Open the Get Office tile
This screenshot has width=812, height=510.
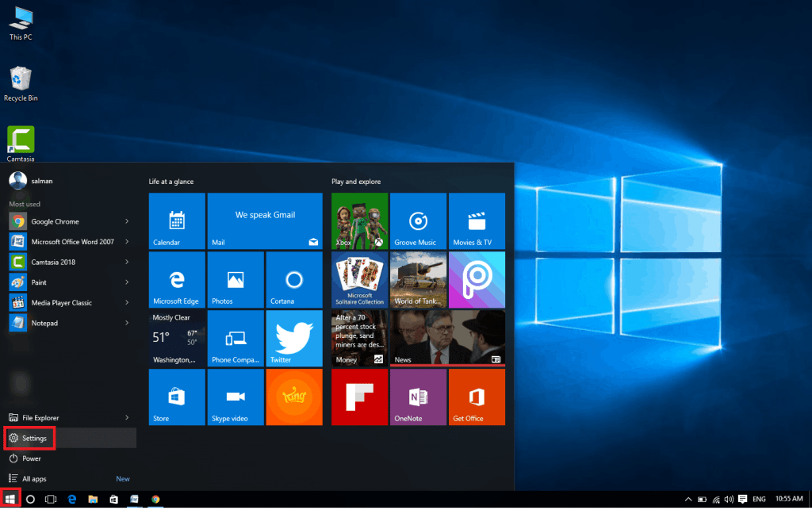(x=477, y=397)
